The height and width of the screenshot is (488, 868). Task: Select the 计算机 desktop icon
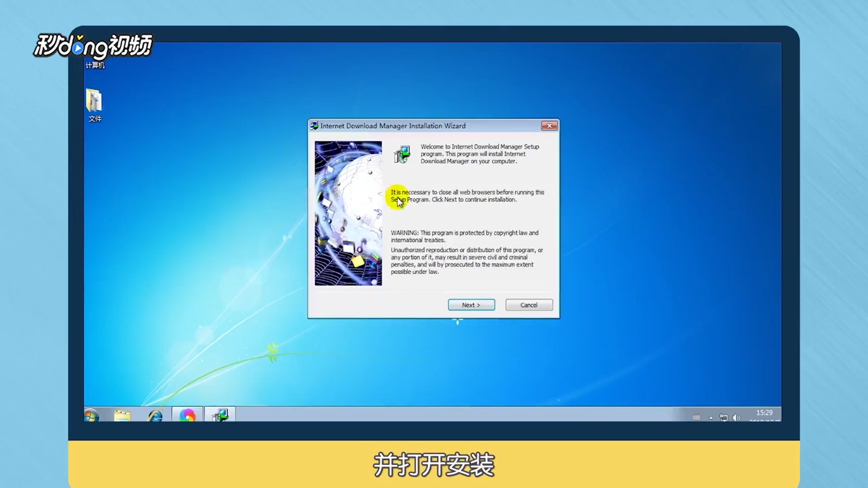click(x=94, y=65)
